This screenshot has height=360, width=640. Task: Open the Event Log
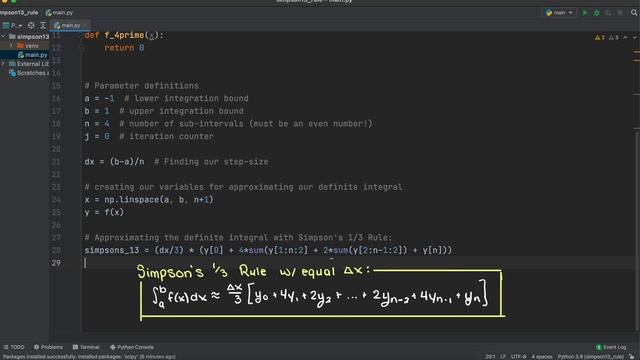(611, 347)
